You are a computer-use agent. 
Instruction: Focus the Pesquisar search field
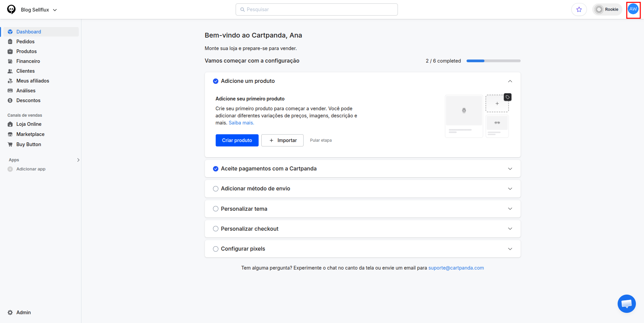coord(317,9)
